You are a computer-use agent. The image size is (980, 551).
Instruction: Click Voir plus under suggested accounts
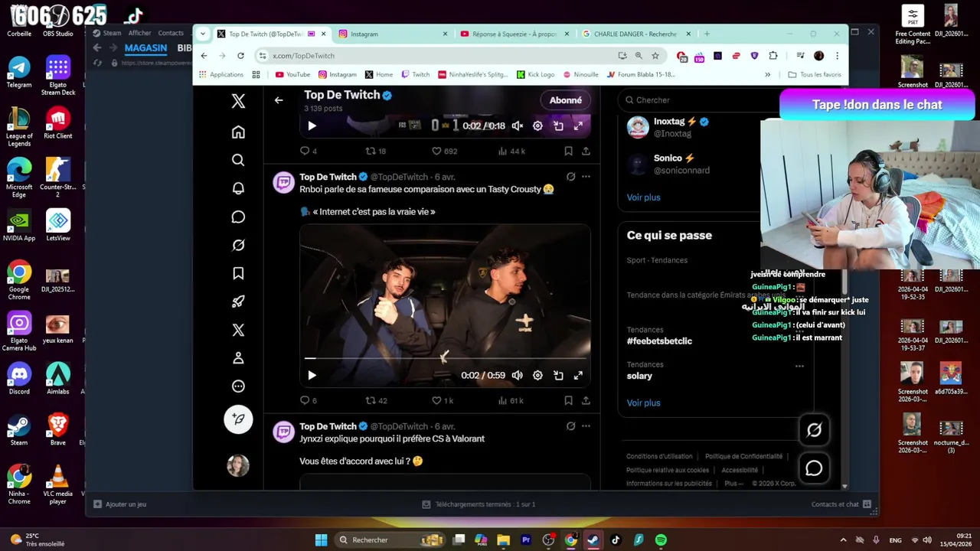pyautogui.click(x=643, y=197)
